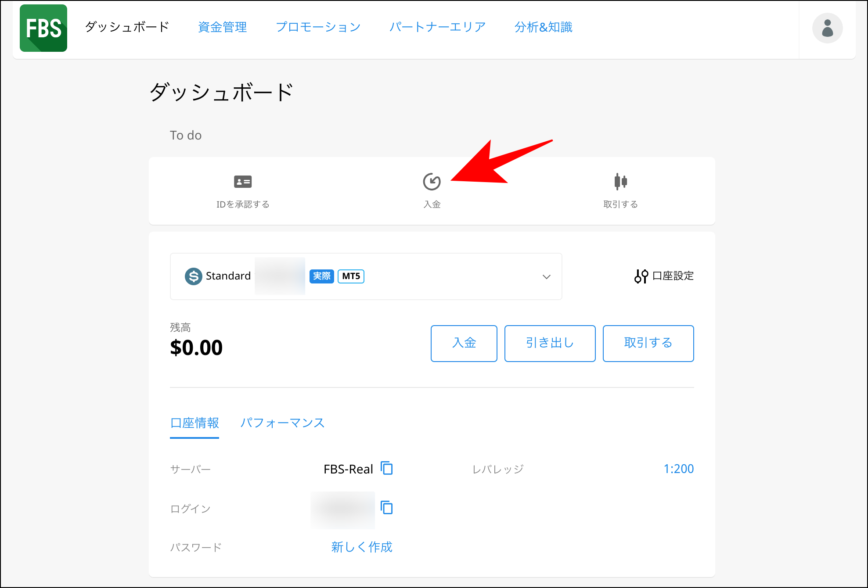Copy the FBS-Real server name

[x=387, y=468]
